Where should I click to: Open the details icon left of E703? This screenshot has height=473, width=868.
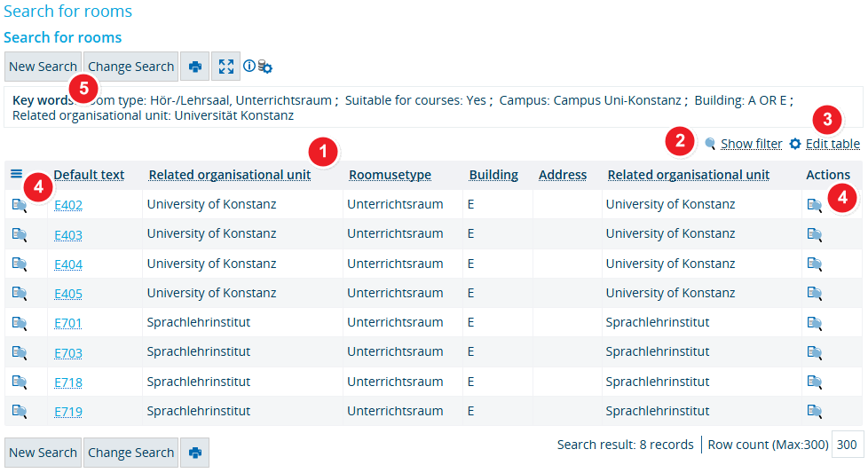click(x=20, y=352)
